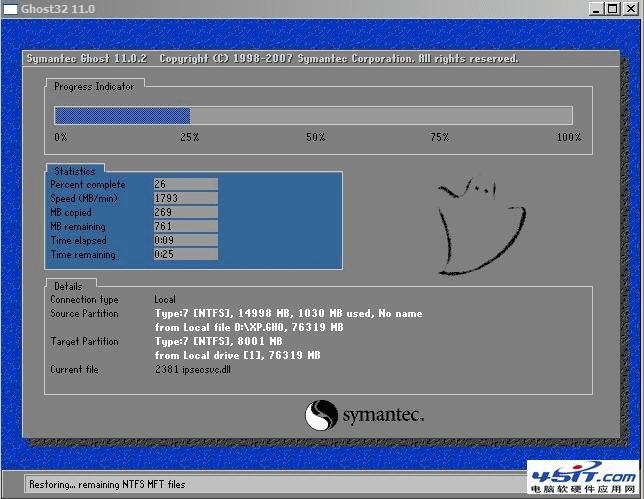
Task: Click the Symantec ghost mascot drawing
Action: tap(481, 227)
